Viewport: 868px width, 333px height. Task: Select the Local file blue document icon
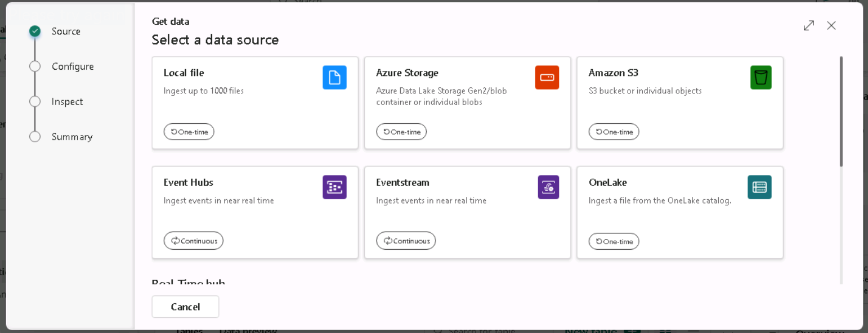coord(334,78)
